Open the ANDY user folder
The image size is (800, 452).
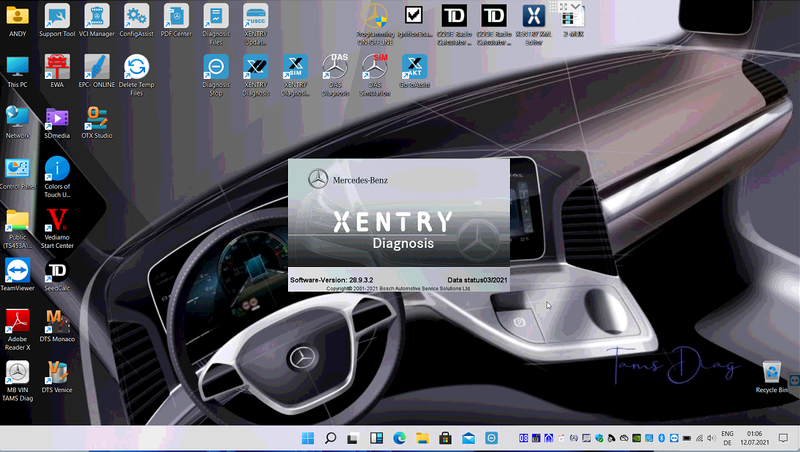(x=17, y=20)
